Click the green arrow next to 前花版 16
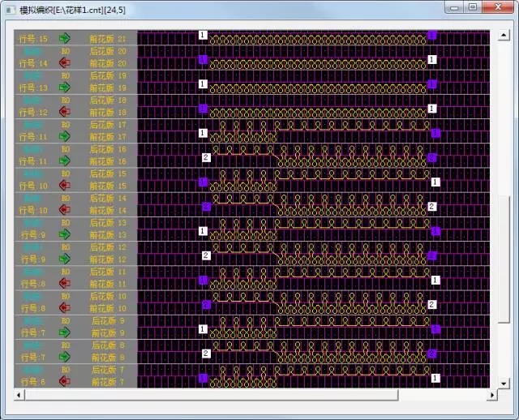The height and width of the screenshot is (420, 519). (65, 161)
